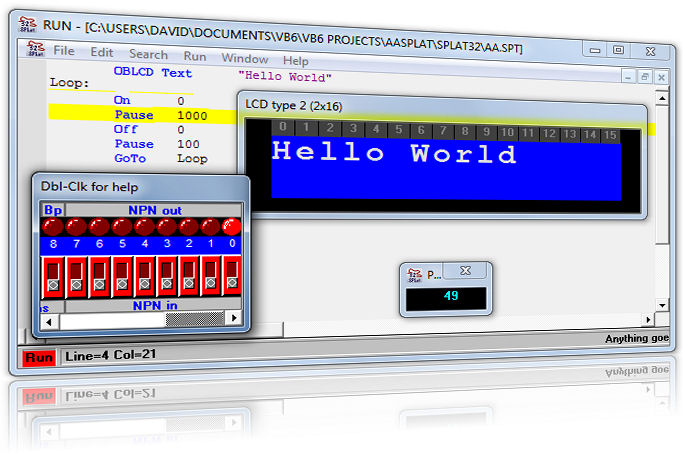Image resolution: width=683 pixels, height=454 pixels.
Task: Toggle NPN input switch 8
Action: (53, 276)
